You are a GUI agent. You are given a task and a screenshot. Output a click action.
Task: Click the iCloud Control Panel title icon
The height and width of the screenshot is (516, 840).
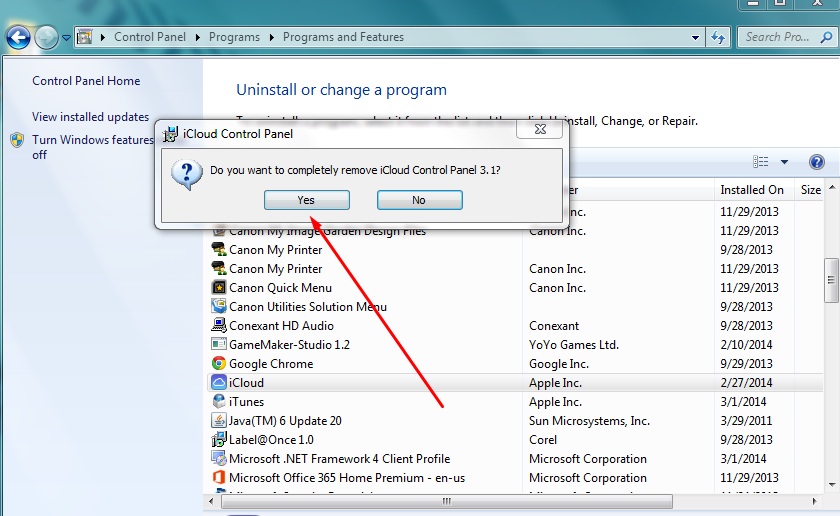pyautogui.click(x=170, y=134)
